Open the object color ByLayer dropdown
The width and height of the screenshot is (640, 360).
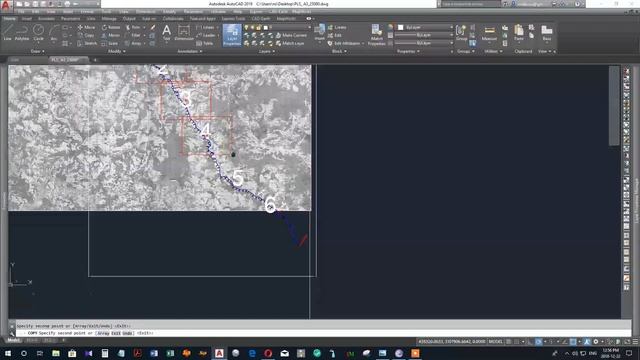425,27
